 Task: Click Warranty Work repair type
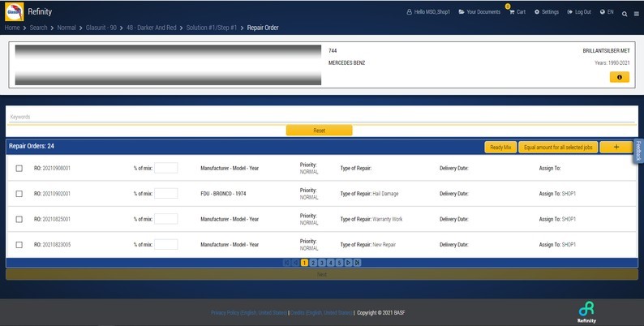[x=388, y=219]
